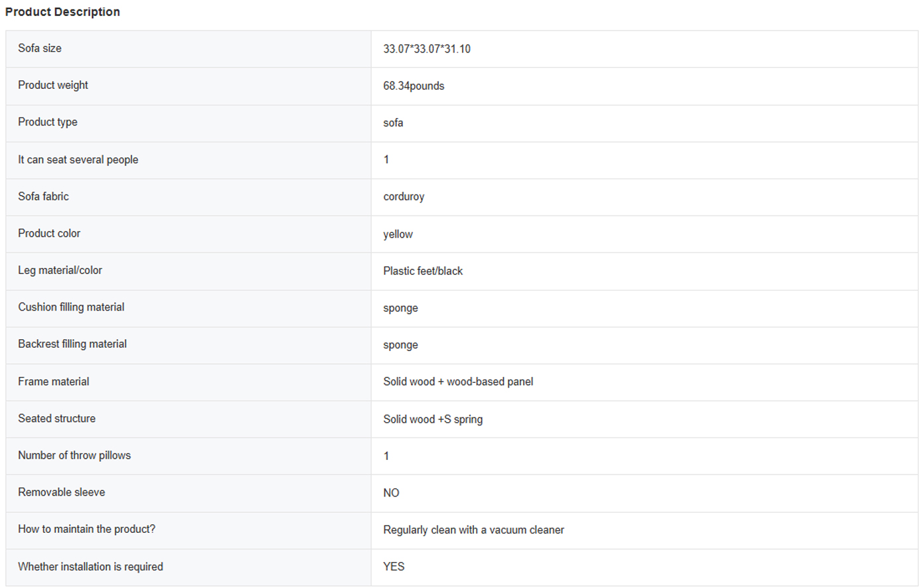The width and height of the screenshot is (924, 588).
Task: Select the Whether installation is required label
Action: tap(90, 567)
